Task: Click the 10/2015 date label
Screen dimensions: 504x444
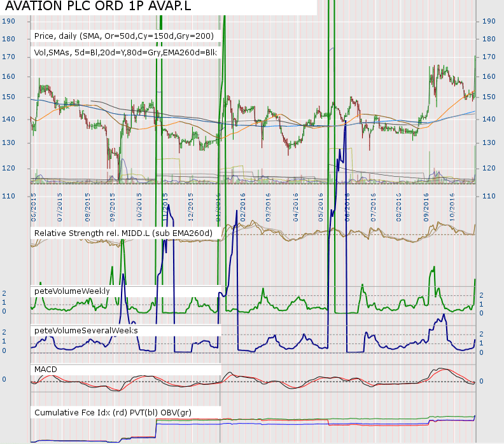Action: [139, 207]
